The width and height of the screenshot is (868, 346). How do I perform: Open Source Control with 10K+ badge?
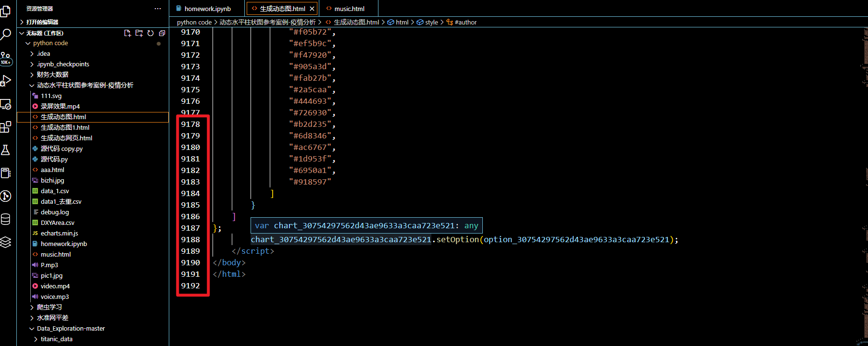[x=6, y=58]
